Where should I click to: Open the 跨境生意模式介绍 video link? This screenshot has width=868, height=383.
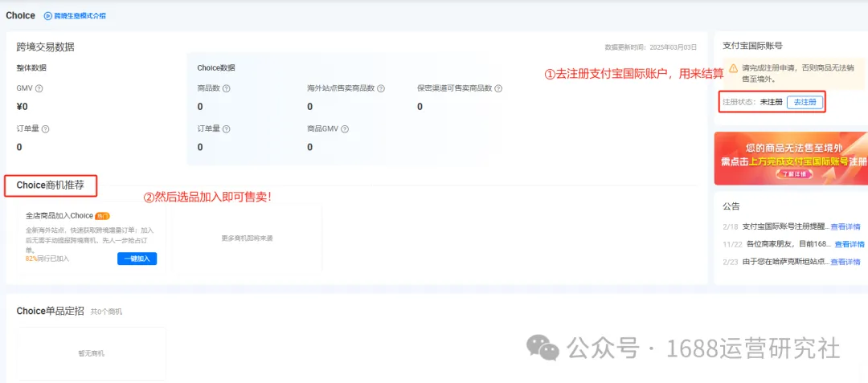point(80,16)
